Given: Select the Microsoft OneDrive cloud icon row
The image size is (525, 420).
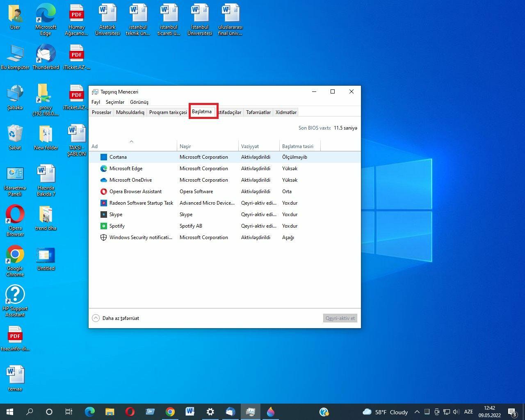Looking at the screenshot, I should tap(225, 180).
